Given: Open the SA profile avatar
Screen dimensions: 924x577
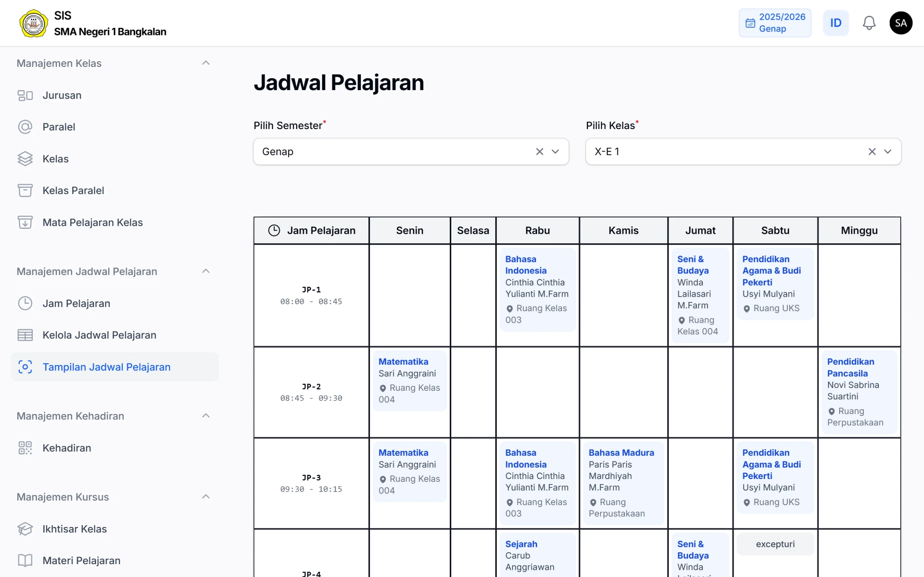Looking at the screenshot, I should click(901, 23).
